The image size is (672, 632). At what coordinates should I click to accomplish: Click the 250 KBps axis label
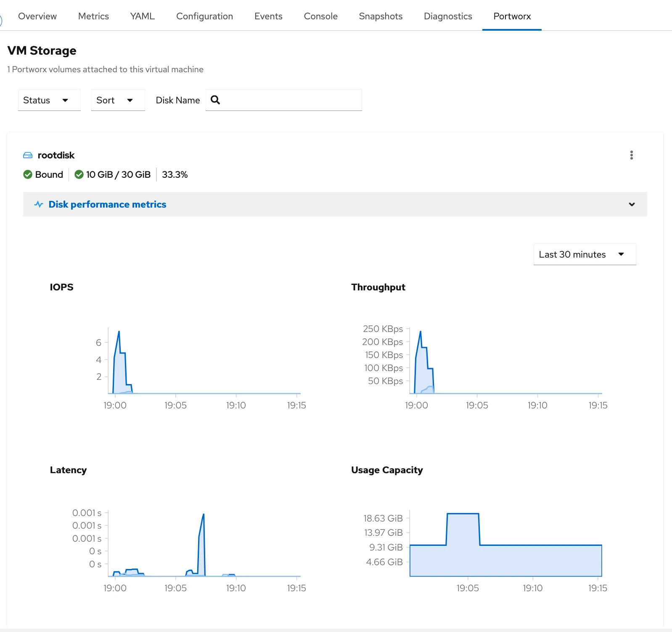tap(383, 329)
